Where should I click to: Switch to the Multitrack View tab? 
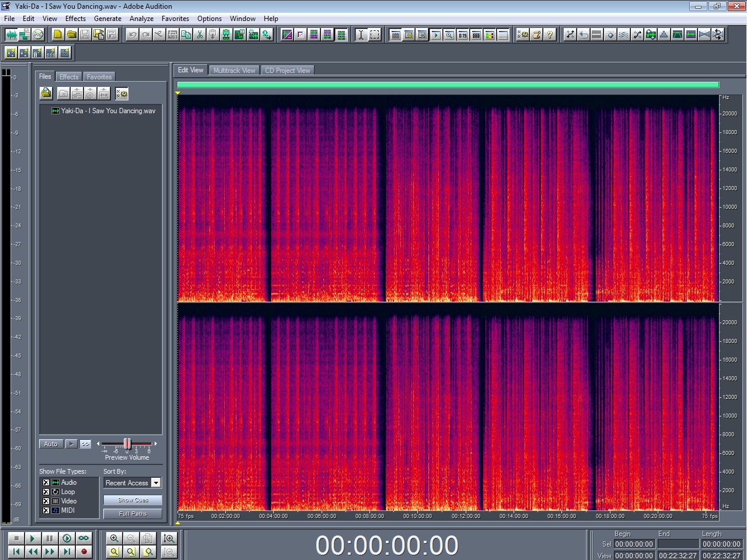click(234, 71)
